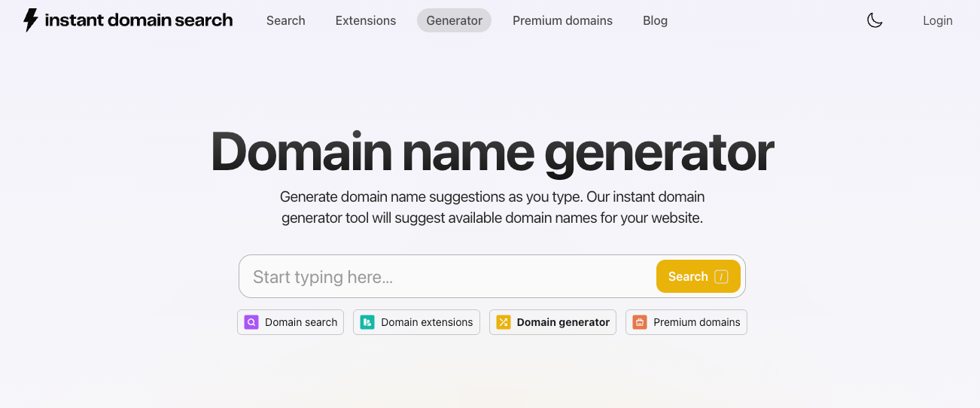Select the Generator tab in the navigation
The height and width of the screenshot is (408, 980).
click(x=454, y=20)
